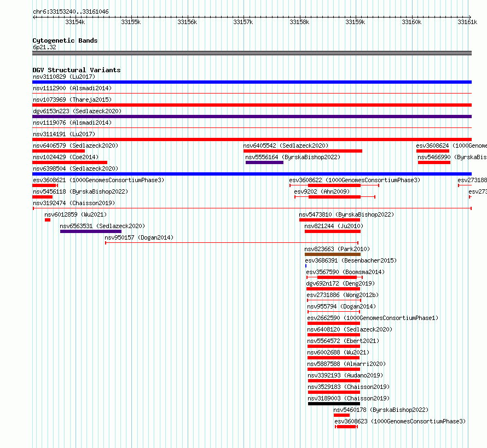Image resolution: width=487 pixels, height=448 pixels.
Task: Open nsv5456118 (ByrskaBishop2022) label
Action: coord(80,191)
